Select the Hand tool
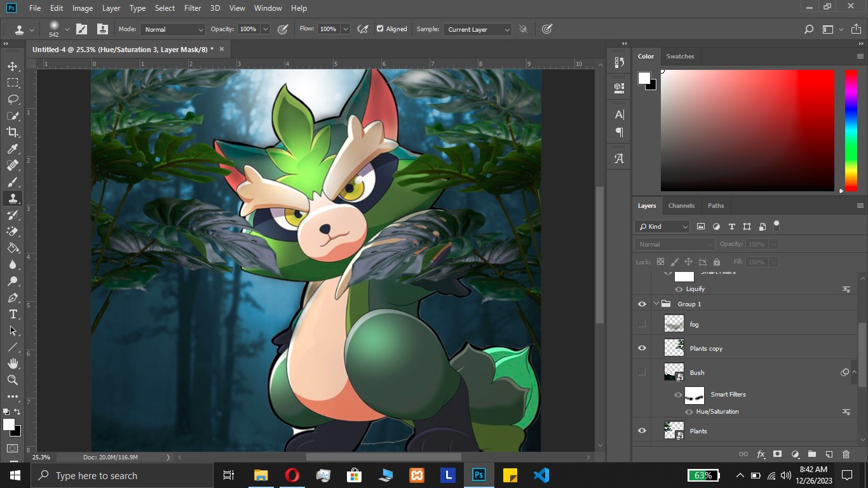 click(13, 363)
